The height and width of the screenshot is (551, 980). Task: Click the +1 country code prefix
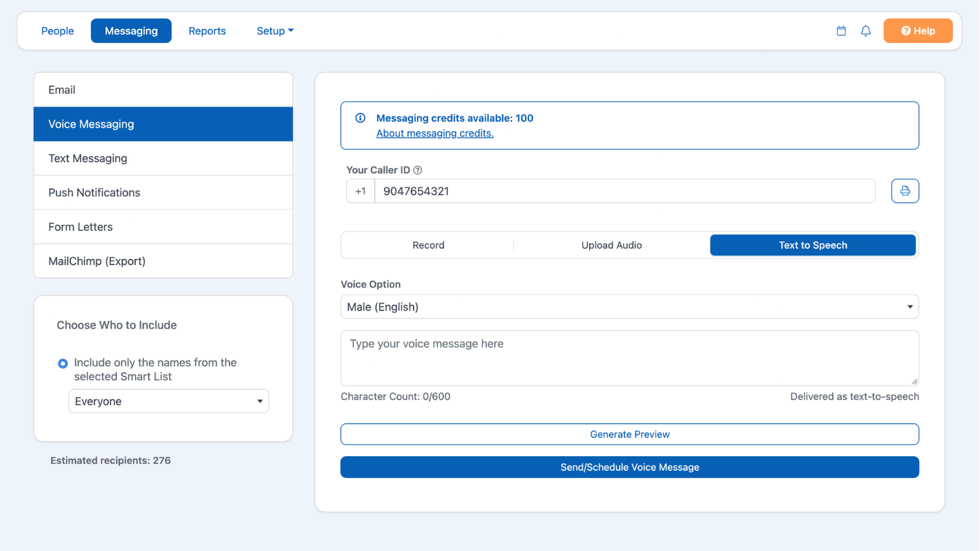click(361, 191)
